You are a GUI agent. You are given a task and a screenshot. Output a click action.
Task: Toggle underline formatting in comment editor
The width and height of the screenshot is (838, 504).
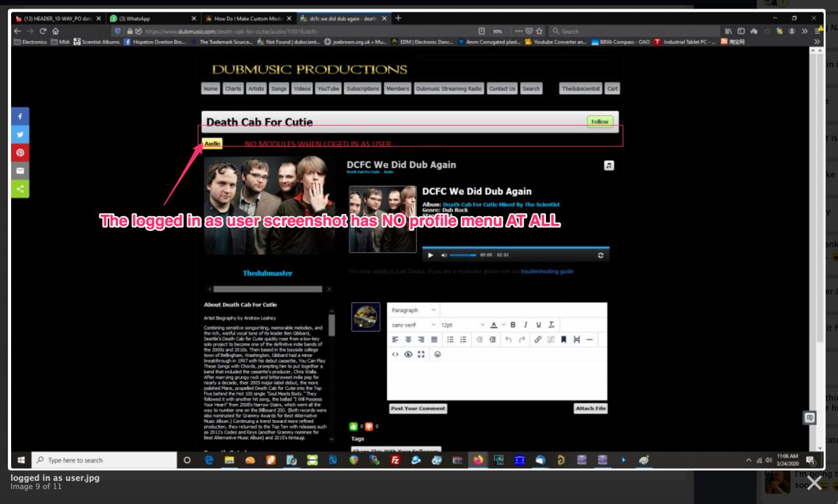(539, 325)
